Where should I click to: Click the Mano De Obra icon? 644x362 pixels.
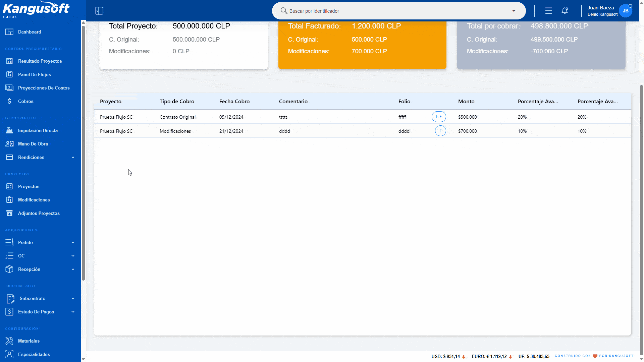(9, 144)
